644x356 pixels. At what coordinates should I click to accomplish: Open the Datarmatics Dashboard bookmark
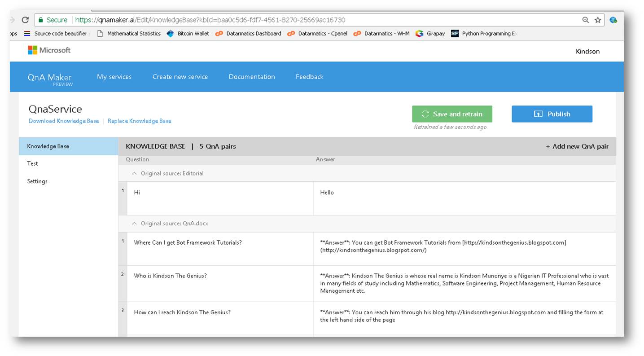pos(248,34)
